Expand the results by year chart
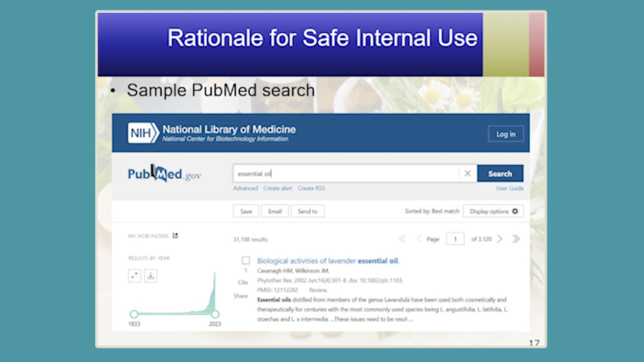The image size is (644, 362). (x=134, y=275)
